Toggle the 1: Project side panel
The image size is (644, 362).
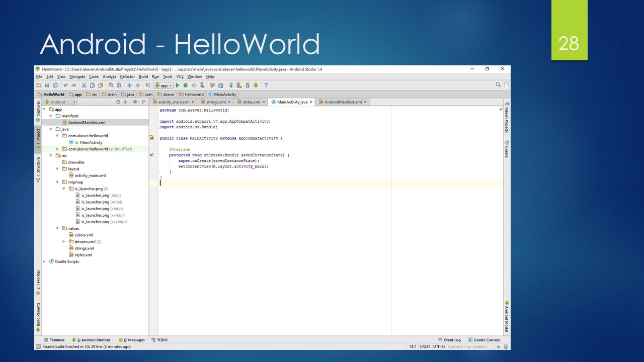click(x=38, y=140)
